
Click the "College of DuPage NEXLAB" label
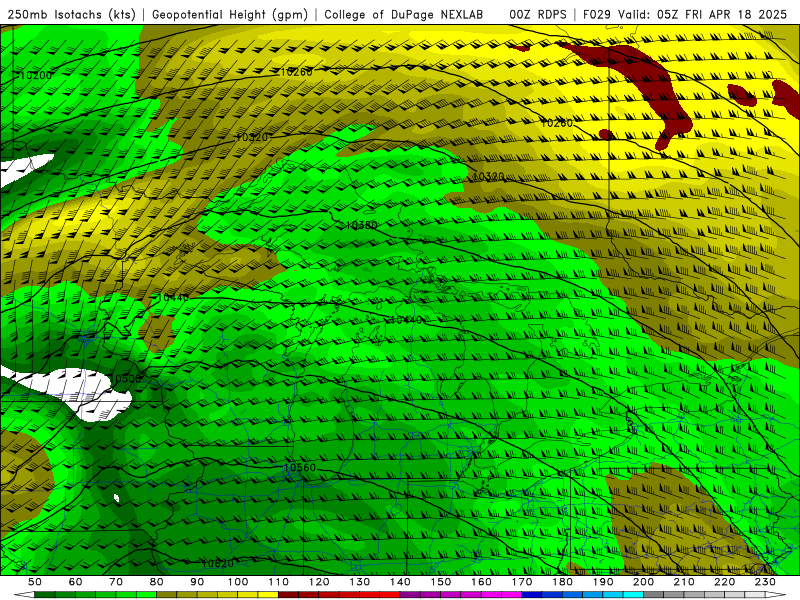403,15
